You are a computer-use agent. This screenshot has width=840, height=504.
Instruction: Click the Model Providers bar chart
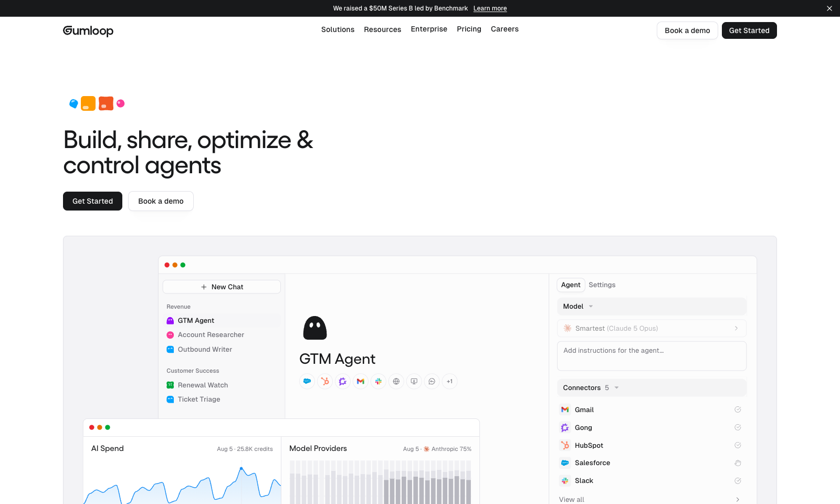point(380,482)
